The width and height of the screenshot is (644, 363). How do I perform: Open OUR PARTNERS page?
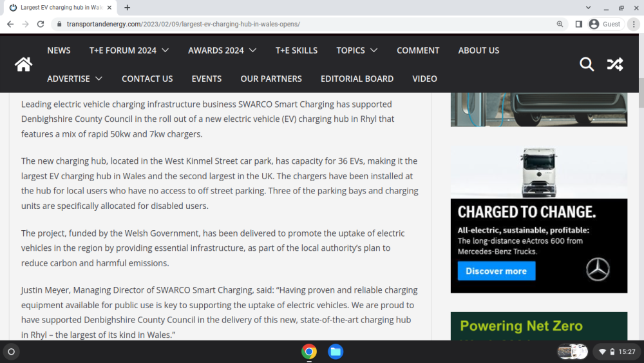tap(271, 79)
